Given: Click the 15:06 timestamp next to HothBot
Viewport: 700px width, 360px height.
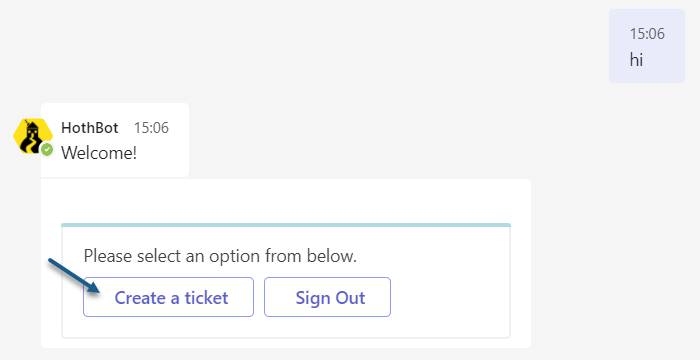Looking at the screenshot, I should [151, 128].
